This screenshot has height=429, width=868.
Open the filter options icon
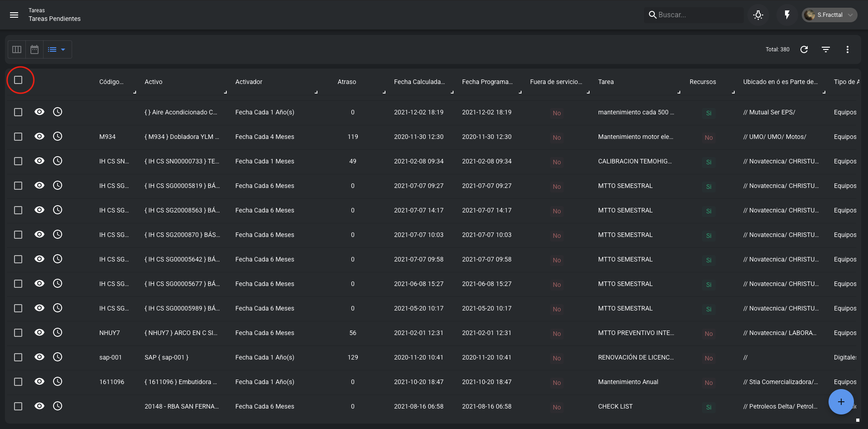(x=826, y=49)
